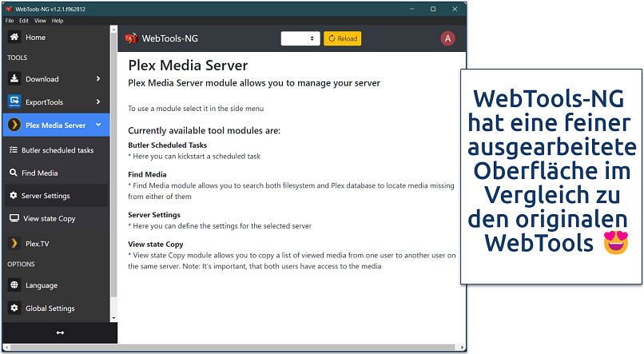Click the sidebar's vertical scrollbar
The height and width of the screenshot is (354, 644).
coord(113,160)
